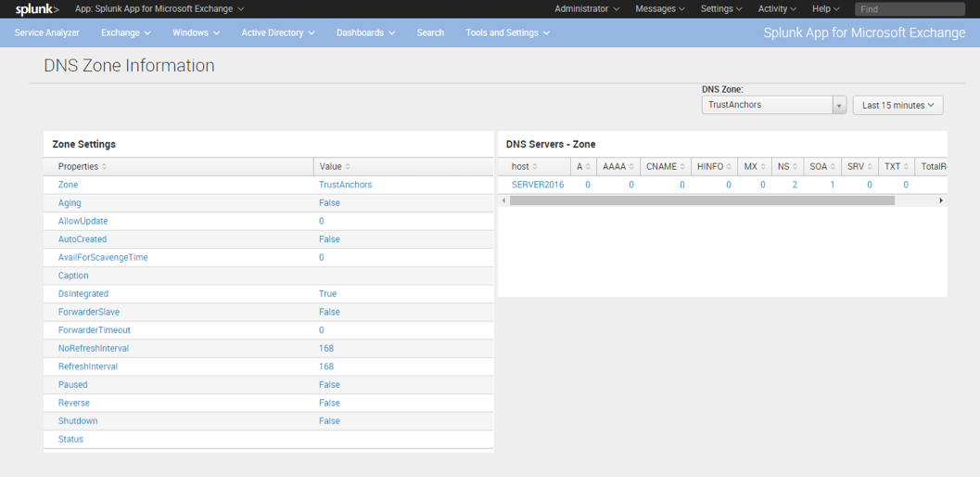Open the Administrator menu

(587, 8)
